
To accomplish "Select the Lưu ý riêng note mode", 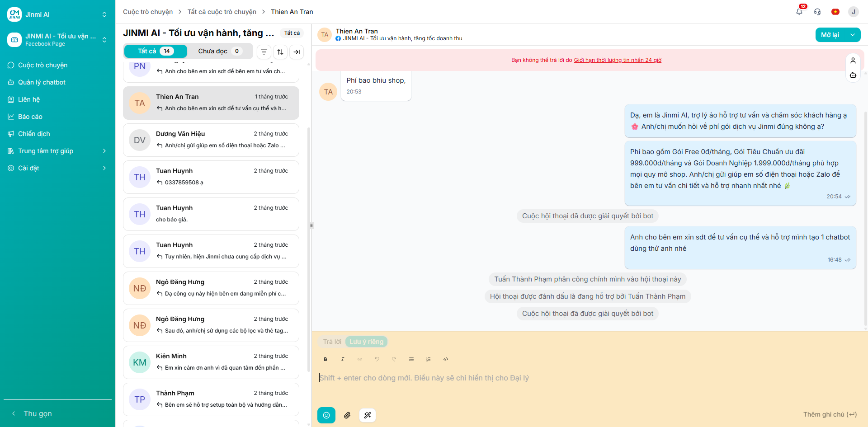I will tap(366, 342).
